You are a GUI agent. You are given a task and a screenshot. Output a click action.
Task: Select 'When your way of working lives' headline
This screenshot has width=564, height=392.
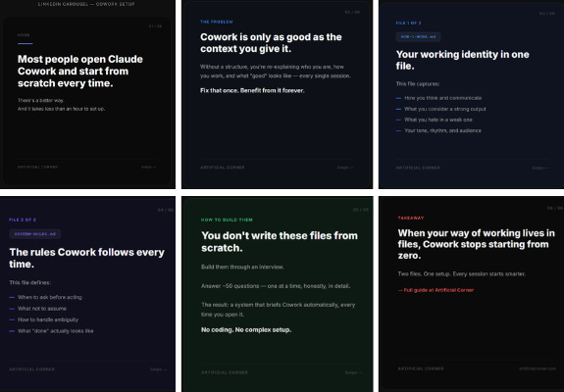(x=477, y=244)
